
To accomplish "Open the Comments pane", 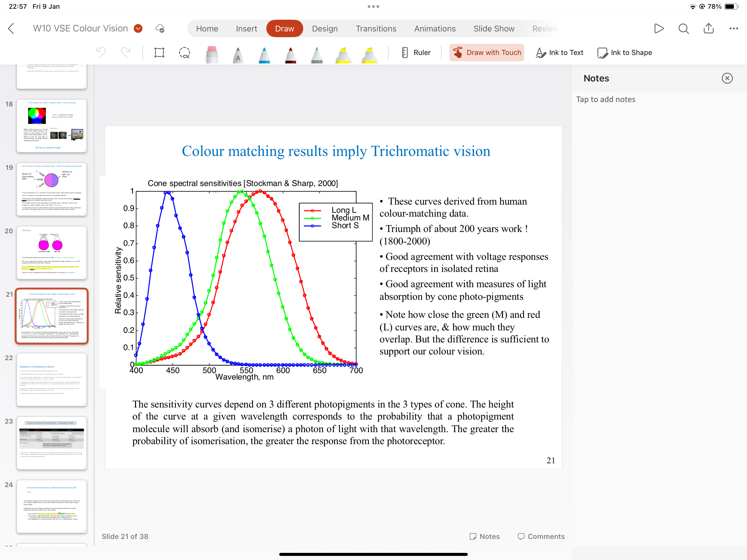I will tap(541, 536).
